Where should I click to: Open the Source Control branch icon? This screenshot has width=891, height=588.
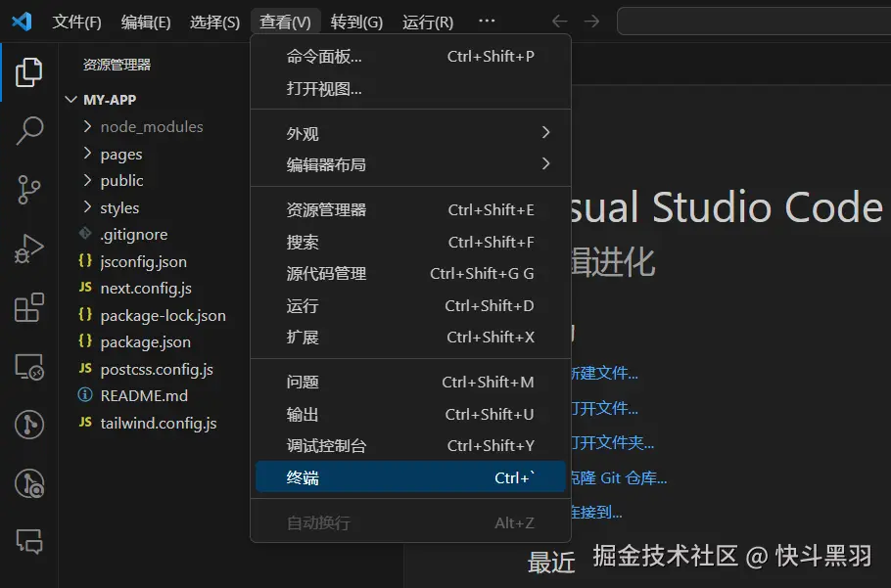(29, 190)
